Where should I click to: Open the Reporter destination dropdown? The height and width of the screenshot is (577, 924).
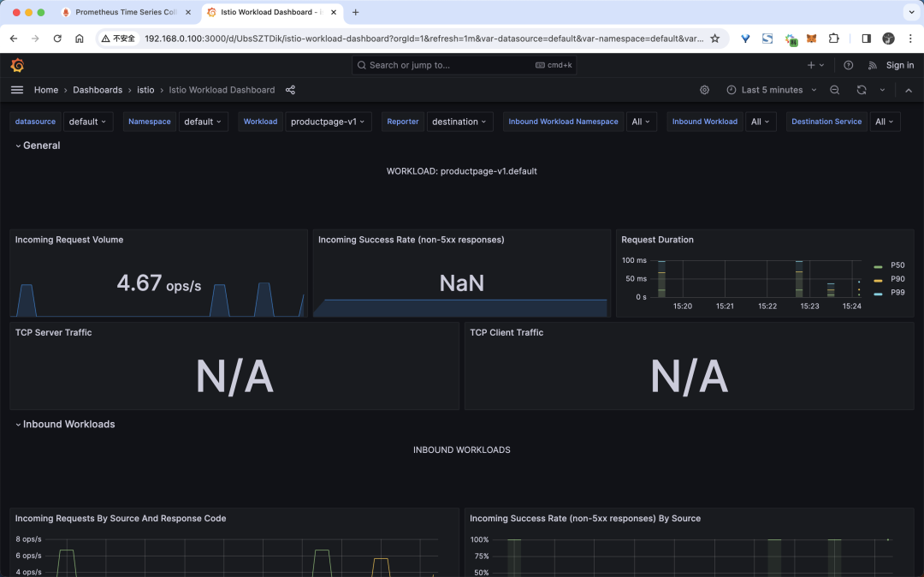(x=459, y=122)
